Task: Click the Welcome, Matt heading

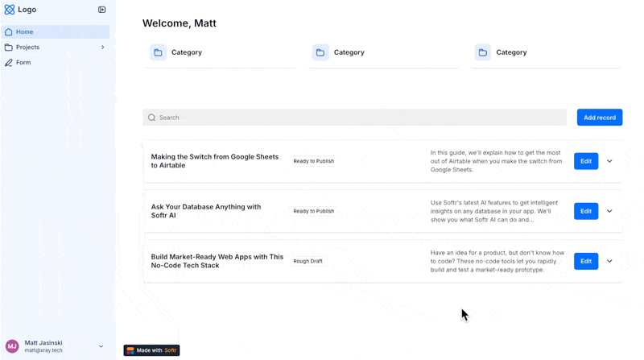Action: (x=180, y=23)
